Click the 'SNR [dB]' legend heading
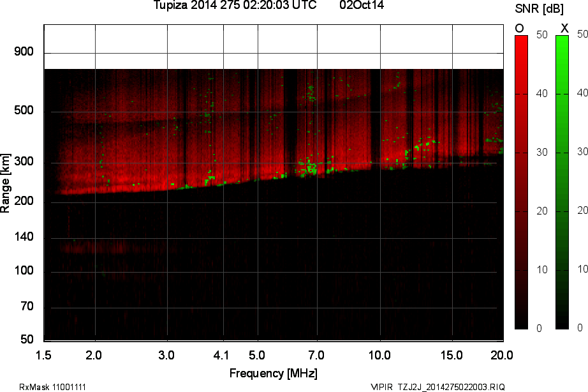The image size is (588, 392). click(538, 9)
